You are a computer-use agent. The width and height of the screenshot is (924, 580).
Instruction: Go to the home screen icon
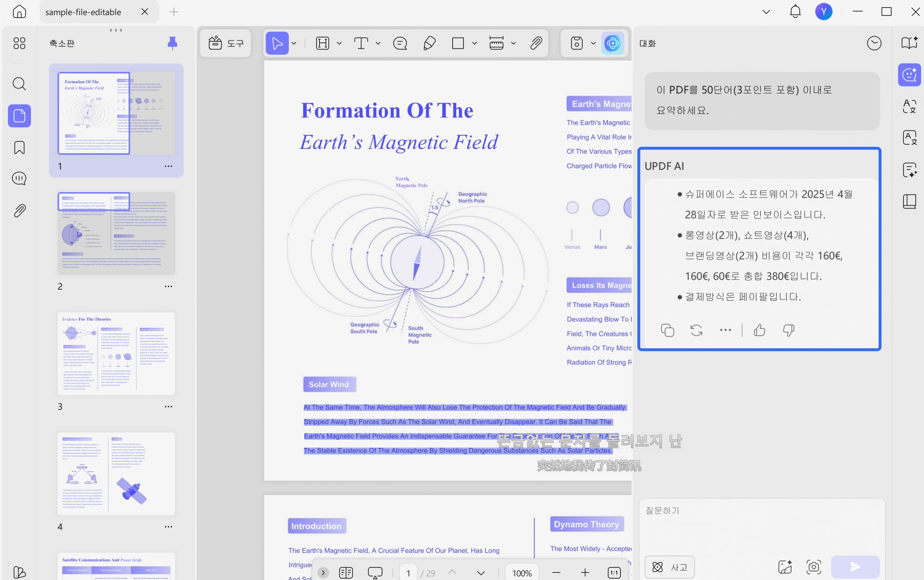coord(19,12)
